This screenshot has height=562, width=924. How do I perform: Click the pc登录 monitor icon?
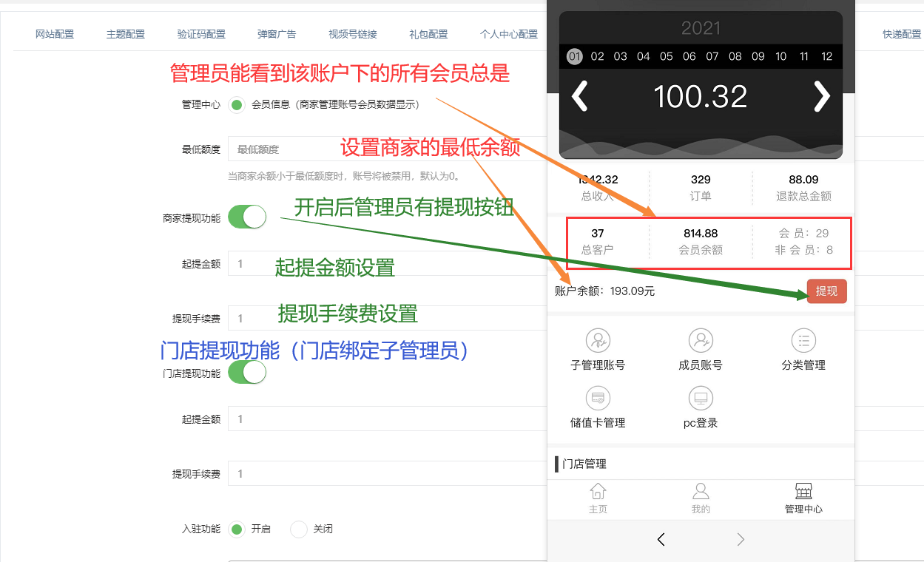coord(701,399)
